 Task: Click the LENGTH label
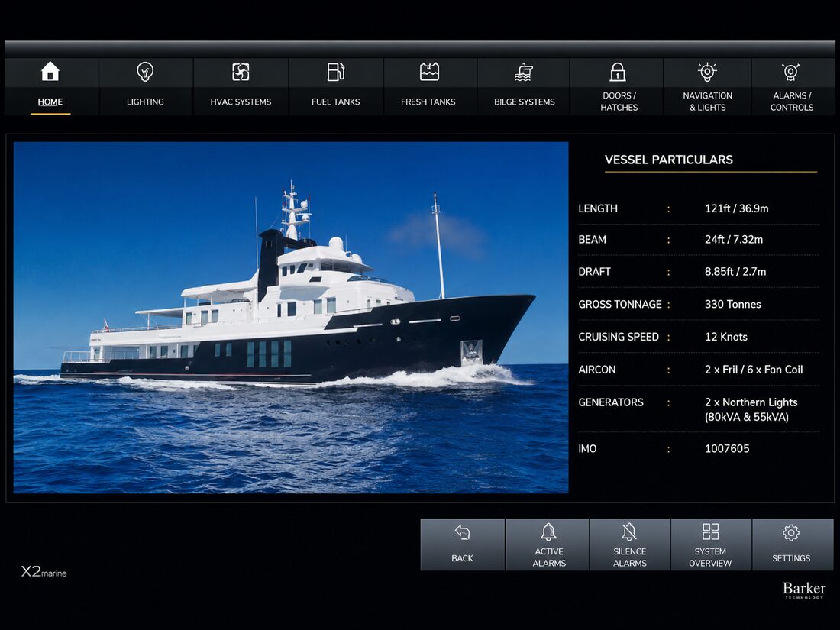tap(598, 208)
